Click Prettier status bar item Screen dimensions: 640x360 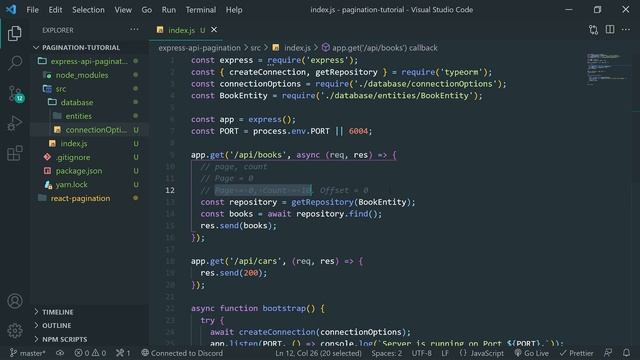576,353
